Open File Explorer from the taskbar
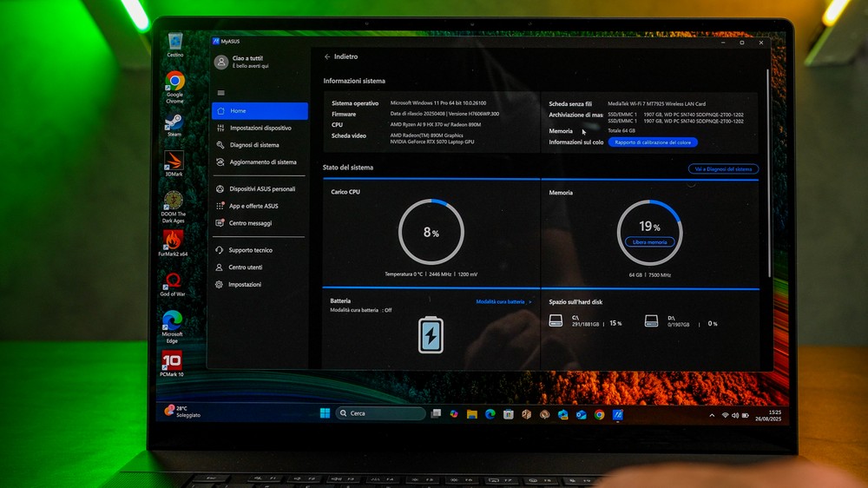 pyautogui.click(x=471, y=414)
